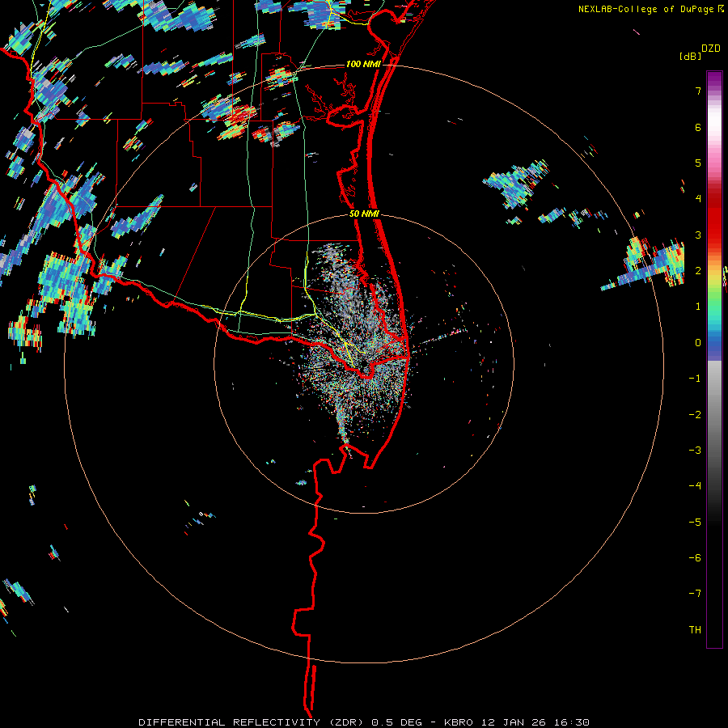Click the 100 NMI range ring label

(363, 64)
